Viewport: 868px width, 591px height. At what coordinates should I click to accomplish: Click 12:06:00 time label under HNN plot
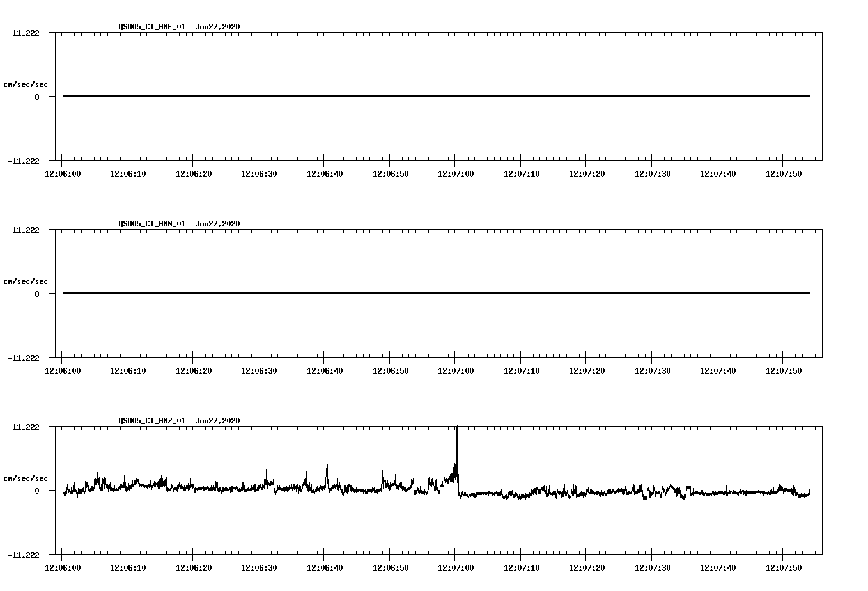coord(61,371)
